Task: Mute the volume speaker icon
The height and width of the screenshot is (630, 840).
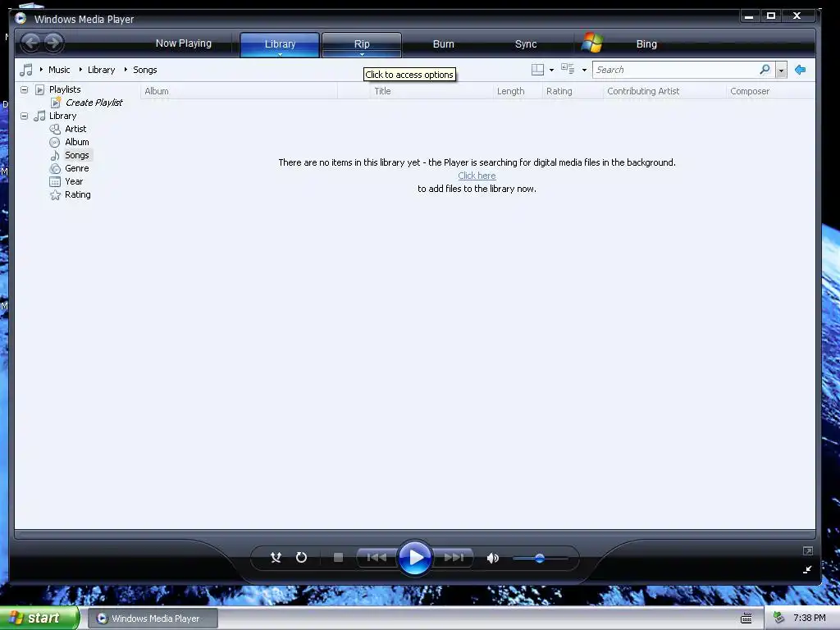Action: pyautogui.click(x=492, y=558)
